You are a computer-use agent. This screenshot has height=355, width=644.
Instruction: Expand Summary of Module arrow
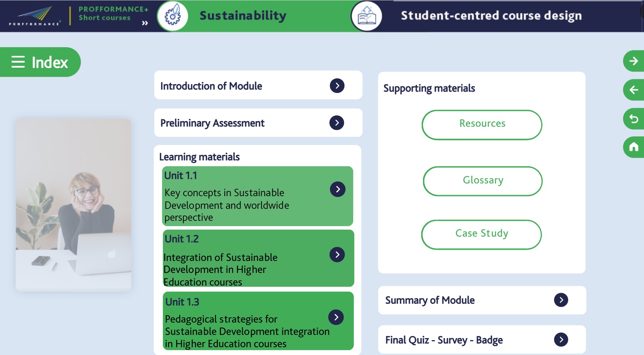561,300
